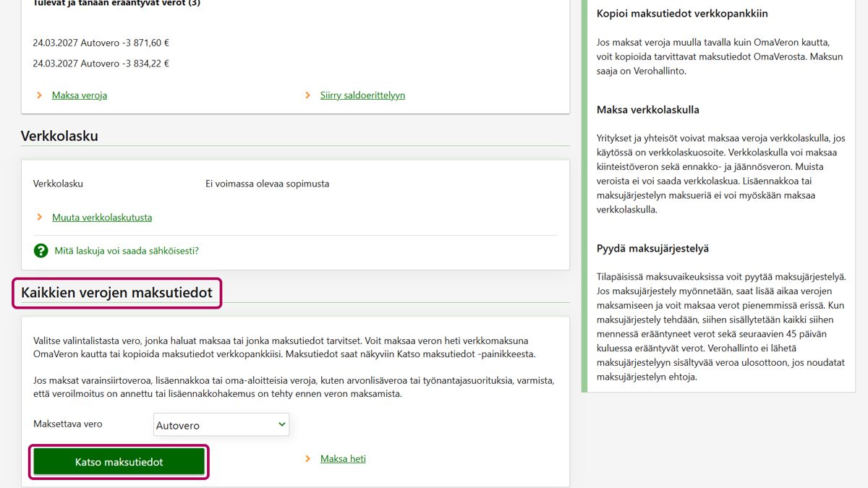This screenshot has height=488, width=868.
Task: Select the Autovero -3 871,60 € row
Action: (x=101, y=43)
